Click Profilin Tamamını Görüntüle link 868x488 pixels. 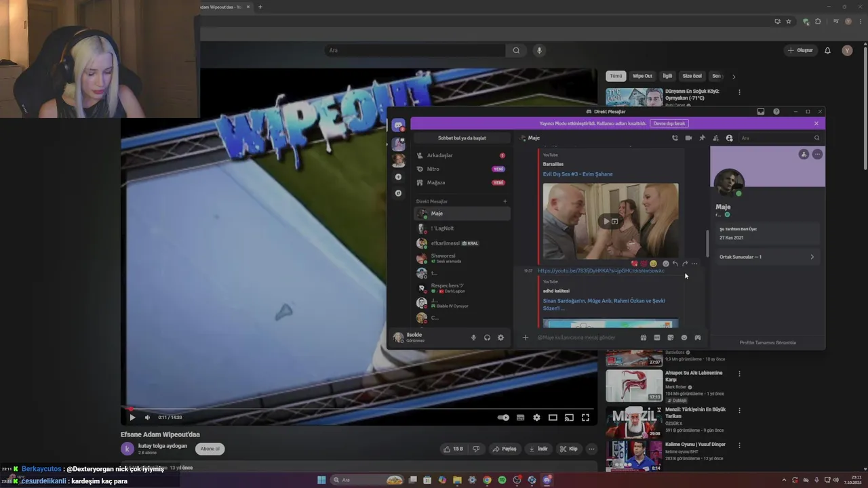768,343
